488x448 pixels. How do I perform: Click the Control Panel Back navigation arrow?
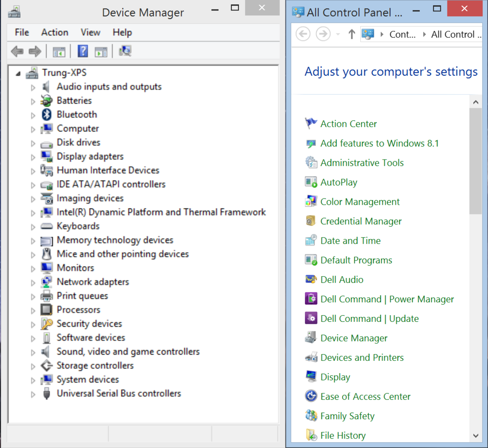point(303,34)
